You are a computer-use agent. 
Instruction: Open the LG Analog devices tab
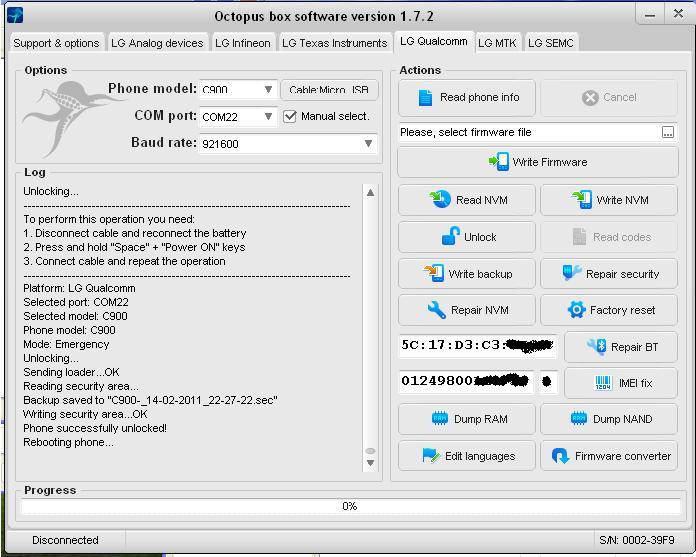pos(157,43)
